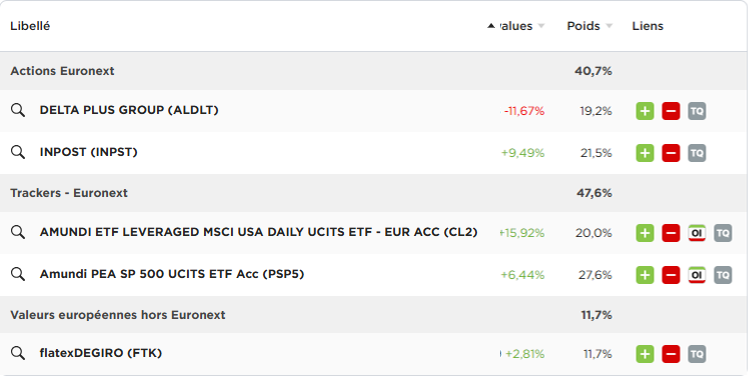Click the magnifier icon beside DELTA PLUS GROUP
The height and width of the screenshot is (376, 748).
18,110
